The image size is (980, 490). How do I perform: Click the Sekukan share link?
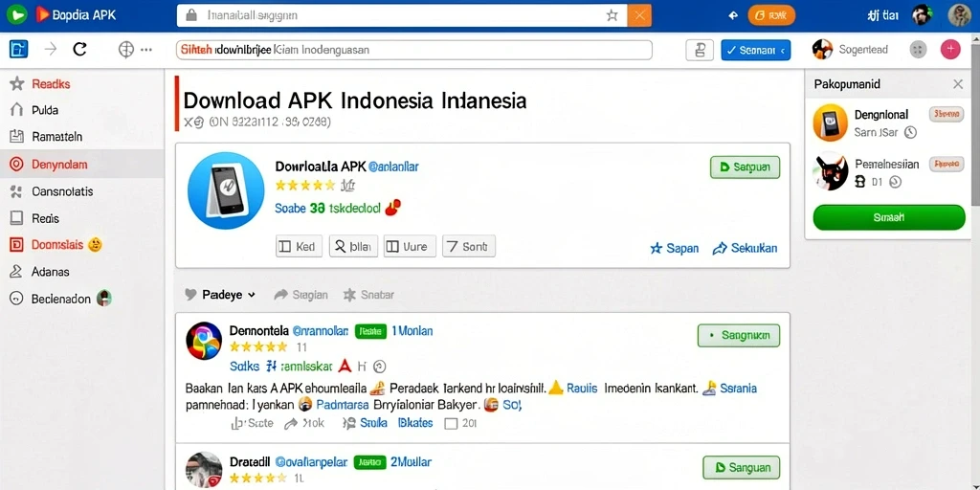coord(745,248)
